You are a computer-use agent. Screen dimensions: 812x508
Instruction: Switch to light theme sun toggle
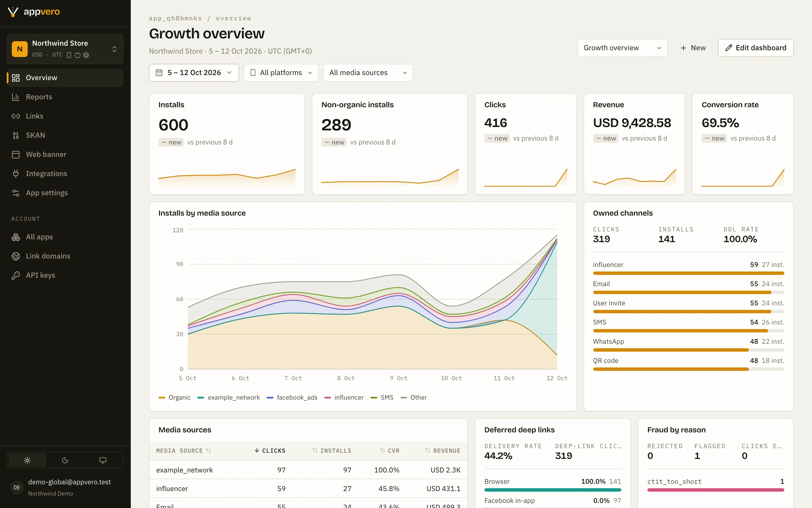click(27, 460)
